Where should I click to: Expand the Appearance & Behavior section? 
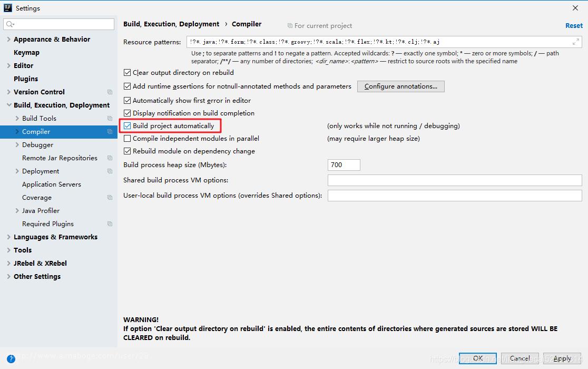(x=8, y=39)
